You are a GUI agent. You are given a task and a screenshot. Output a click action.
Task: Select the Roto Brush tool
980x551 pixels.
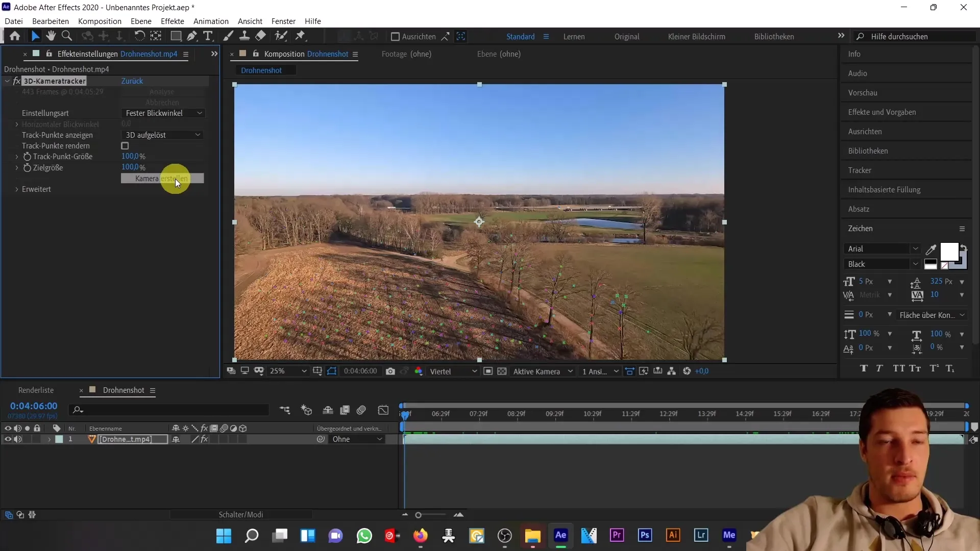[281, 36]
